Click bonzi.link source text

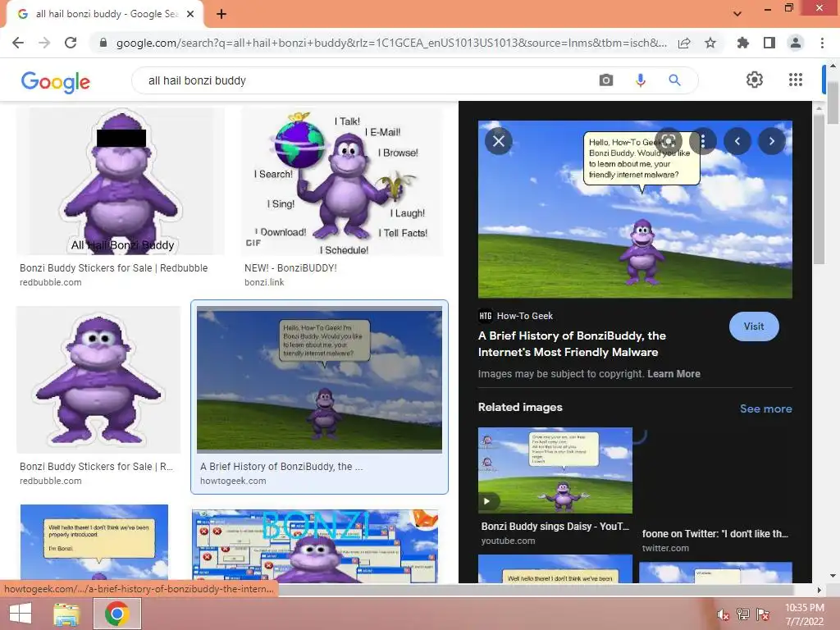tap(264, 282)
